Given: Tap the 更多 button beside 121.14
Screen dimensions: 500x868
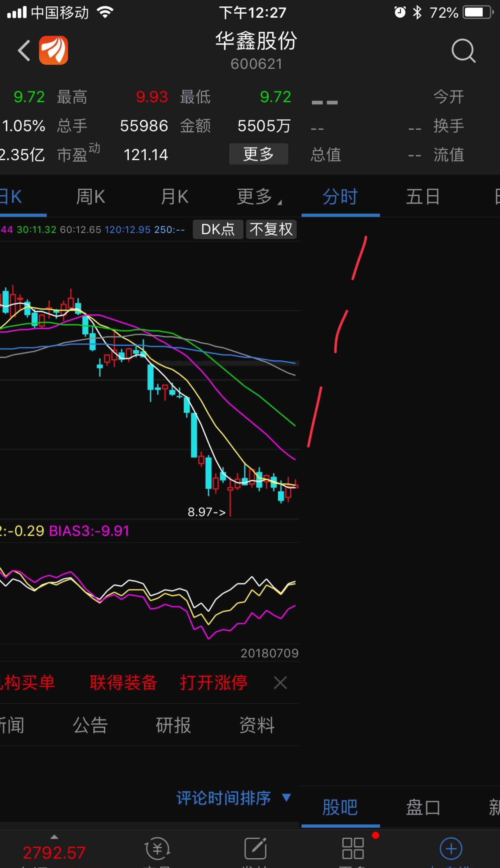Looking at the screenshot, I should click(x=258, y=154).
